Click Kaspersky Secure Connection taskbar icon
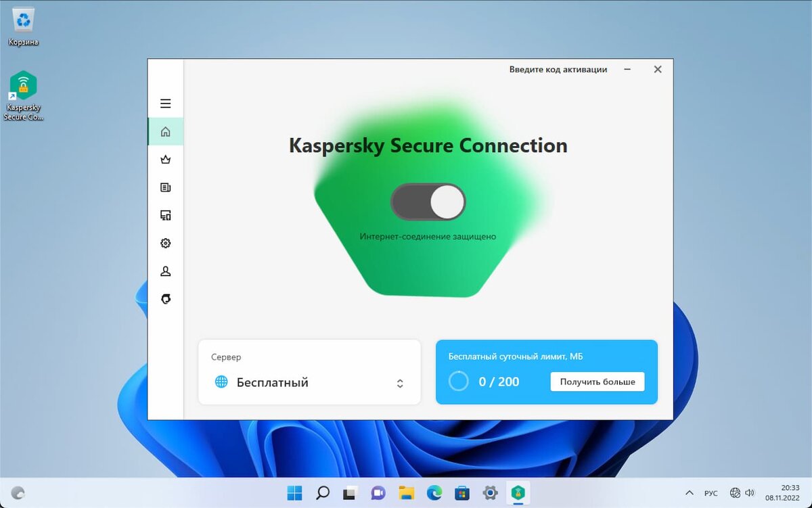Image resolution: width=812 pixels, height=508 pixels. (x=518, y=493)
